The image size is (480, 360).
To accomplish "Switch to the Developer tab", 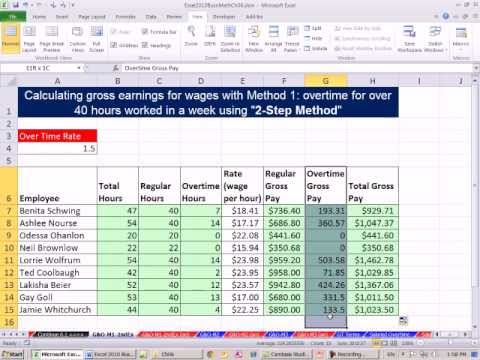I will pyautogui.click(x=224, y=16).
